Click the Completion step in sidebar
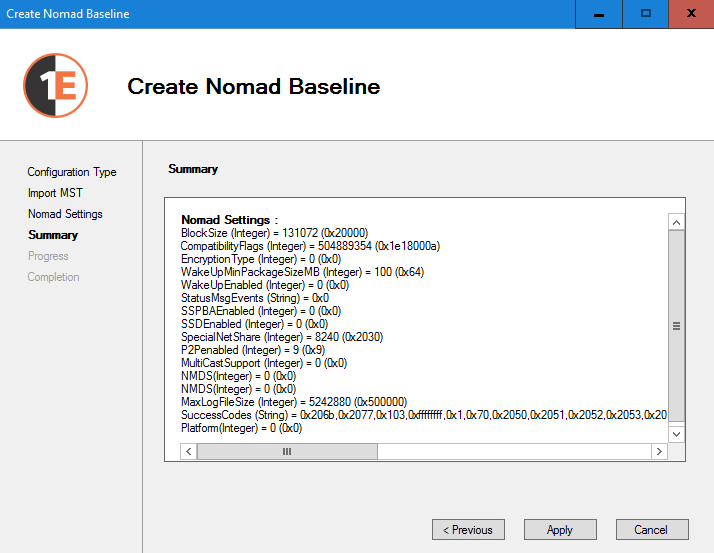This screenshot has height=553, width=714. [53, 277]
